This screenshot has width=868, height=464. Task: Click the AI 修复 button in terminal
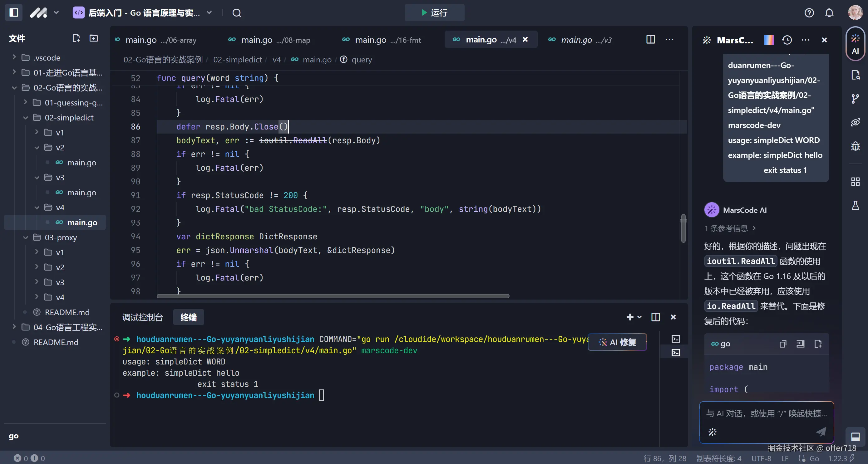pyautogui.click(x=617, y=342)
